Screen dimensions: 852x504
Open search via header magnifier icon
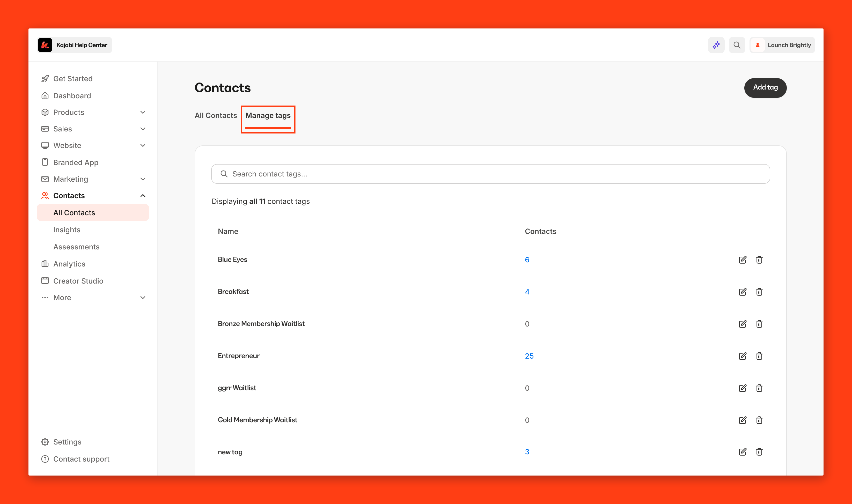737,45
